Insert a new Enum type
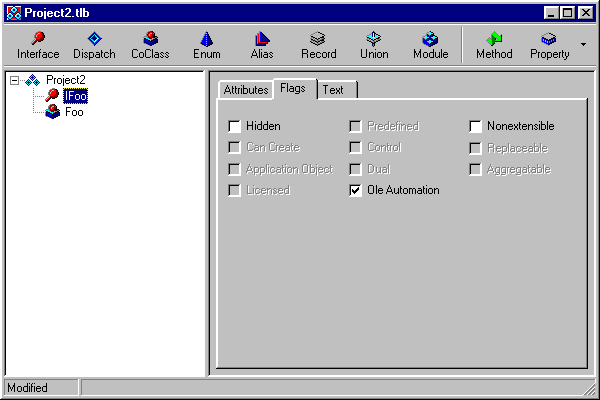 pos(207,45)
